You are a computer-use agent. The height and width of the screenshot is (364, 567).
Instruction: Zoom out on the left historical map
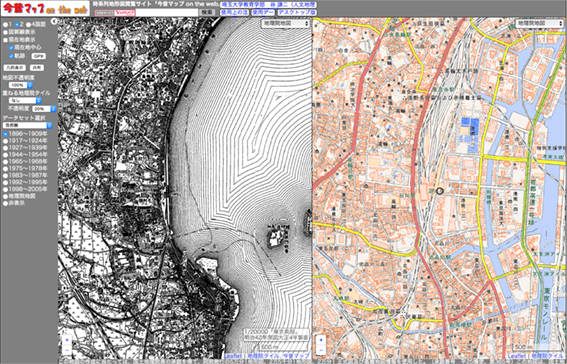coord(67,350)
